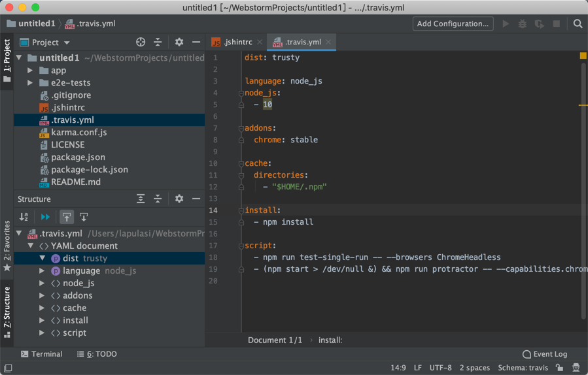
Task: Change 2 spaces indent setting
Action: click(475, 368)
